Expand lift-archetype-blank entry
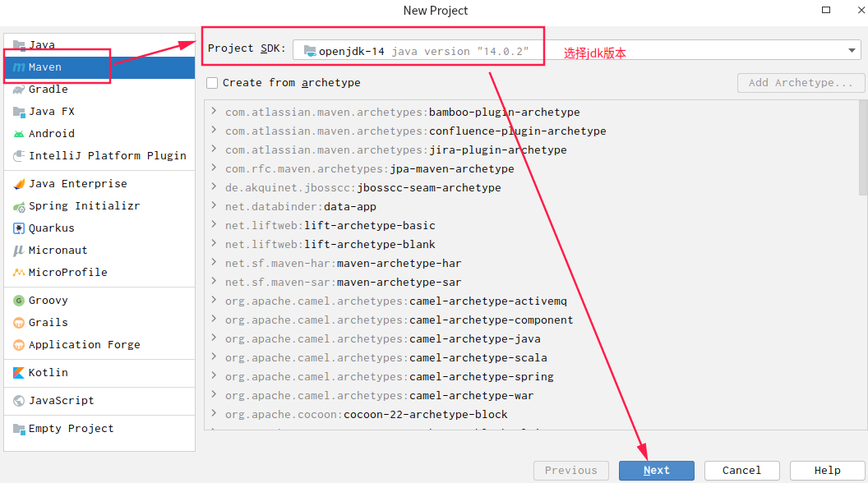 click(x=215, y=243)
